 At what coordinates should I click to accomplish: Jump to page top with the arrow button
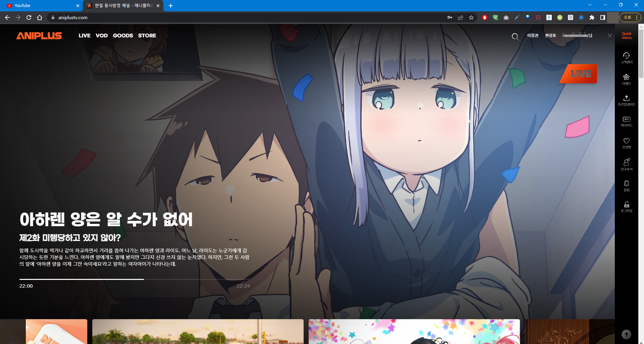(x=626, y=334)
